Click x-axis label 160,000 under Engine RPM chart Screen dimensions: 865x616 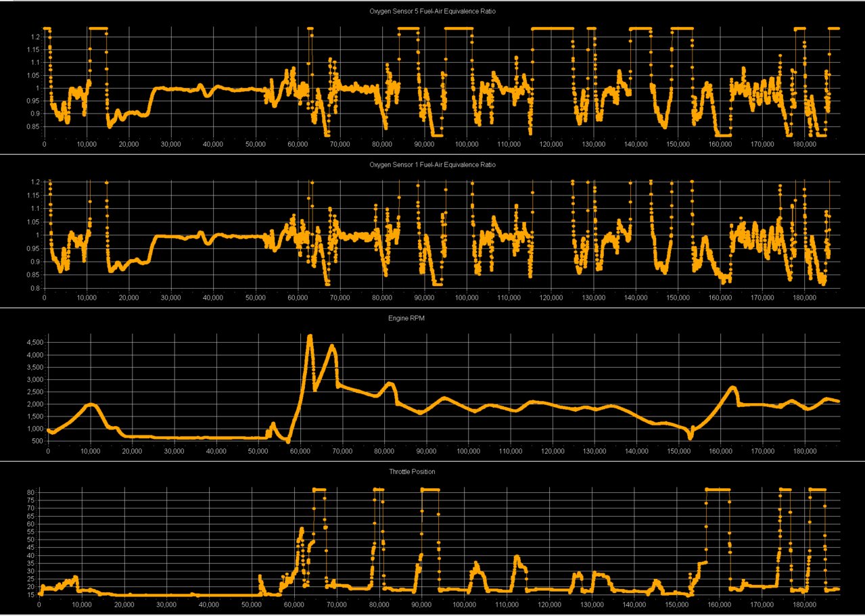coord(721,451)
